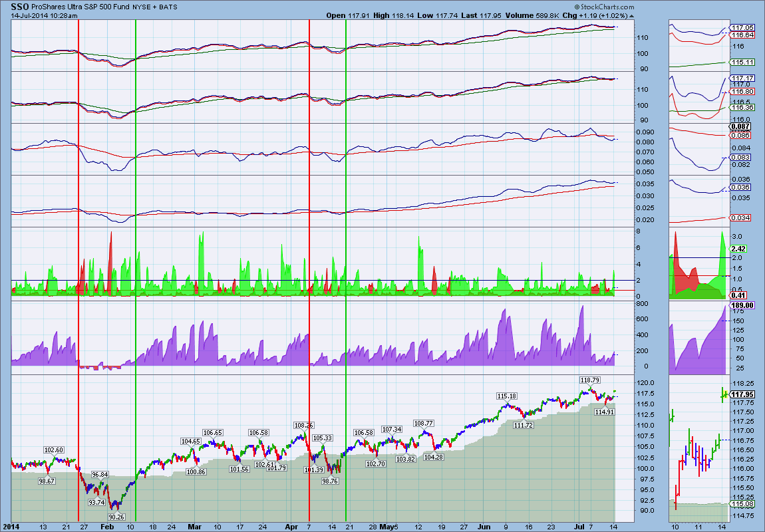This screenshot has height=532, width=765.
Task: Click the 103.82 price label
Action: point(405,459)
